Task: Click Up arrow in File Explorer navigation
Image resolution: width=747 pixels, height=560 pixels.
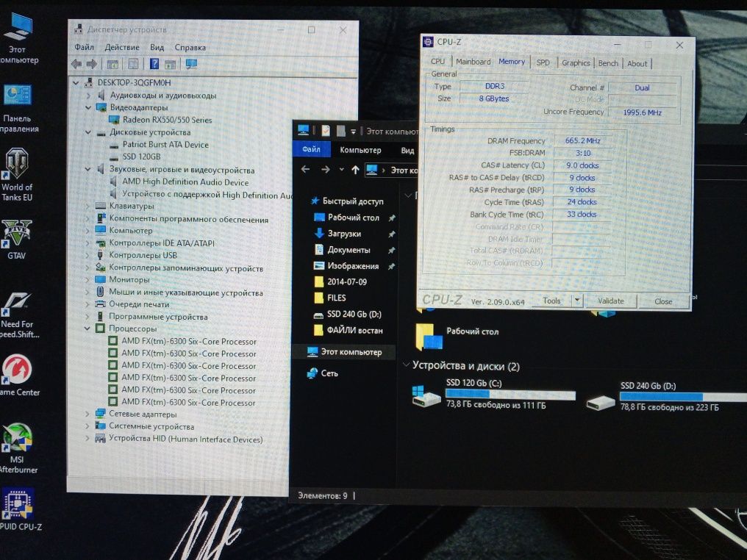Action: [355, 170]
